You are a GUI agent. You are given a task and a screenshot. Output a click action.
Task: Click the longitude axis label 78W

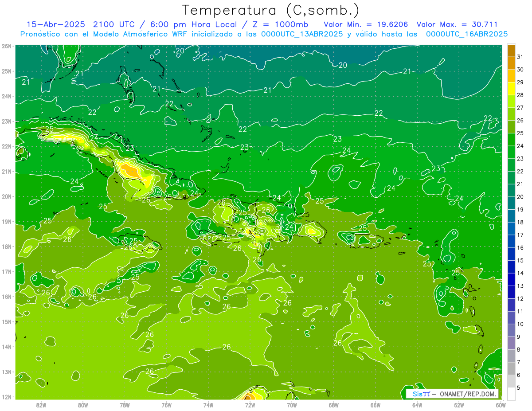tap(125, 405)
